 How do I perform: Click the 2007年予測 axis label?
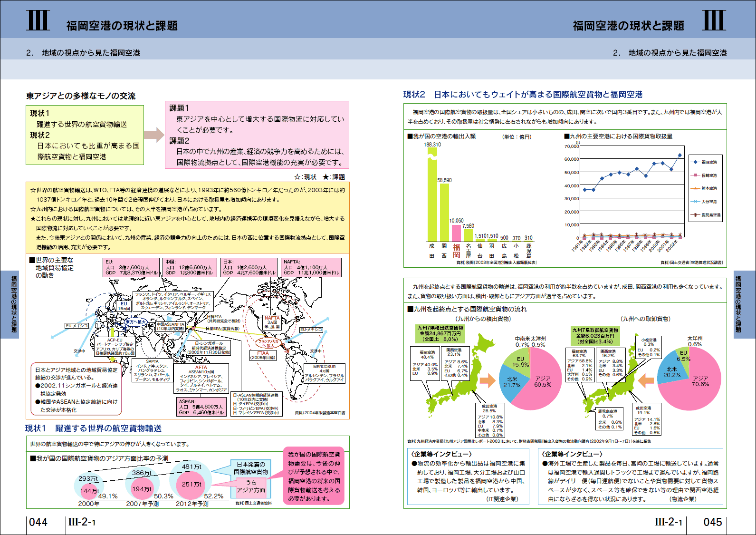142,504
